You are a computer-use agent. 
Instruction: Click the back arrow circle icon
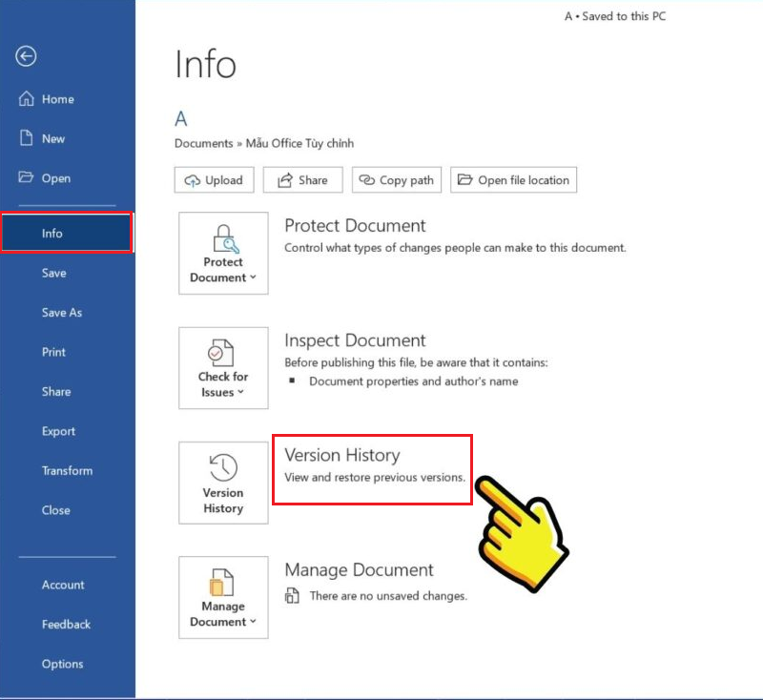point(26,57)
